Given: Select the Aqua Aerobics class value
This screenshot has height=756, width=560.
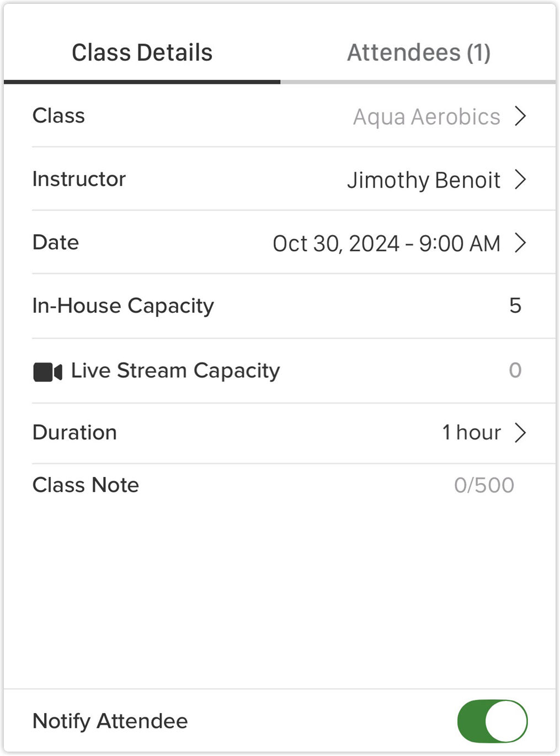Looking at the screenshot, I should point(426,117).
